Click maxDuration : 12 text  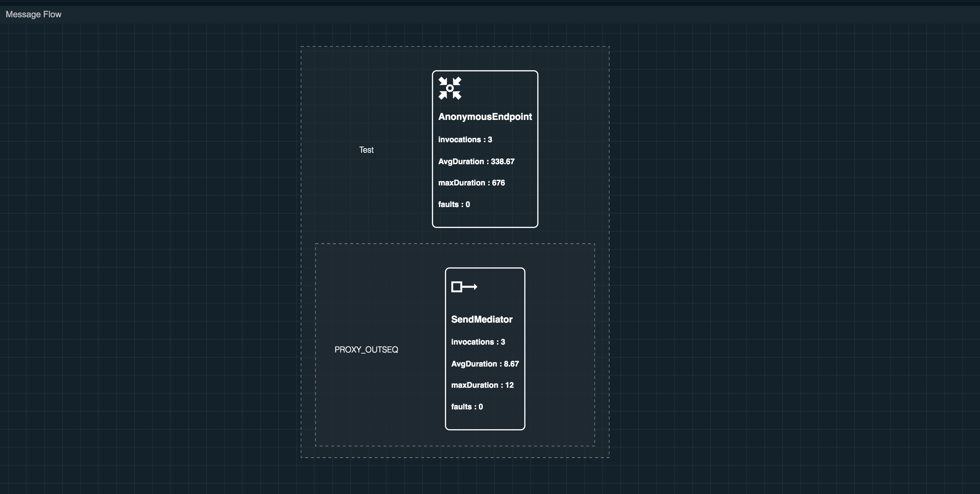[x=482, y=385]
